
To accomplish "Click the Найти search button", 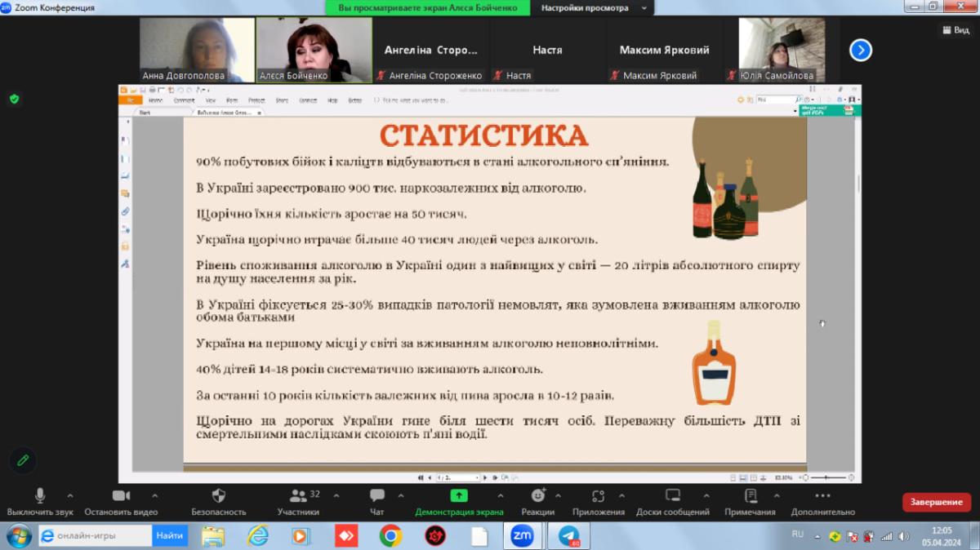I will pos(169,535).
